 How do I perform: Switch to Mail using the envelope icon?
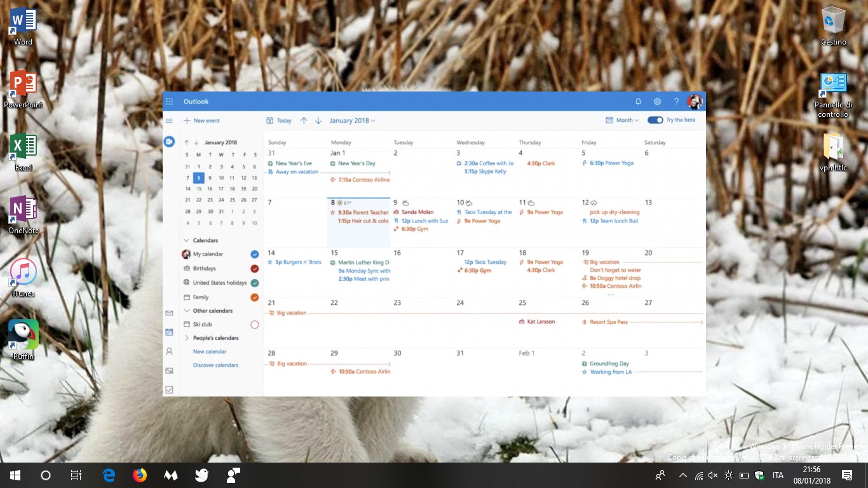(x=169, y=313)
